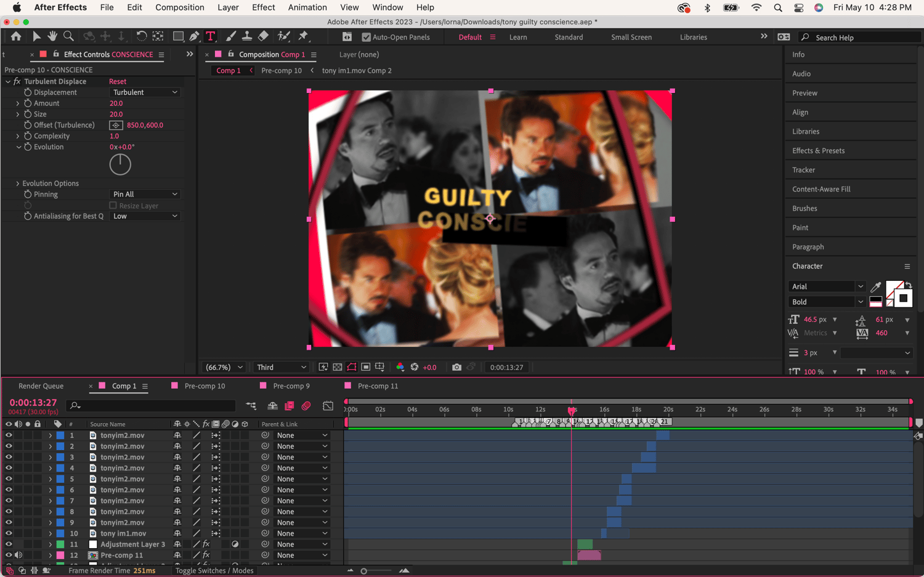The height and width of the screenshot is (577, 924).
Task: Hide layer 1 tonyim2.mov with eye icon
Action: pos(9,435)
